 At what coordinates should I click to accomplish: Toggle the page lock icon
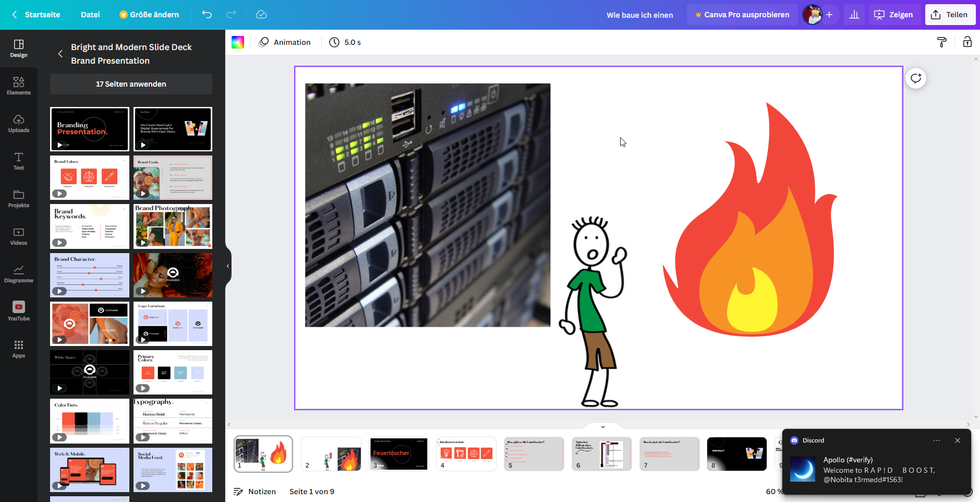(967, 42)
